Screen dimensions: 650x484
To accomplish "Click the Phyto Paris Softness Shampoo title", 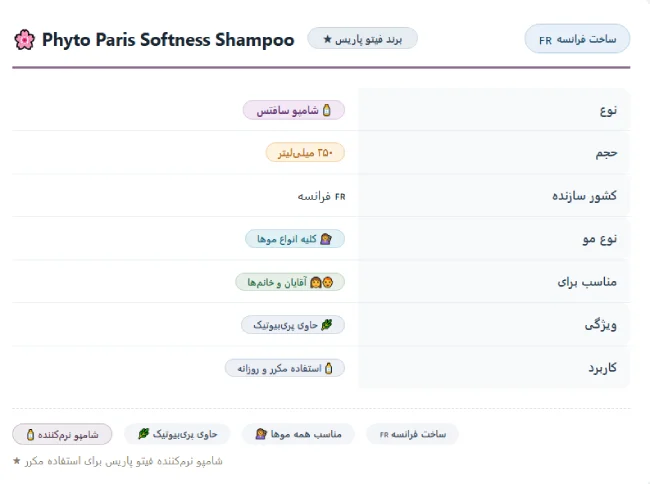I will (168, 40).
